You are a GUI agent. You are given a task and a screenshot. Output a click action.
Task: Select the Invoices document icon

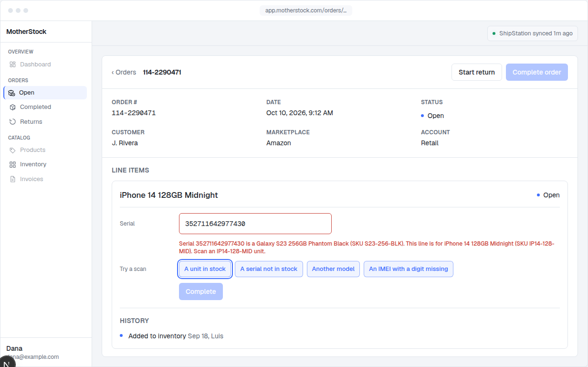coord(13,179)
